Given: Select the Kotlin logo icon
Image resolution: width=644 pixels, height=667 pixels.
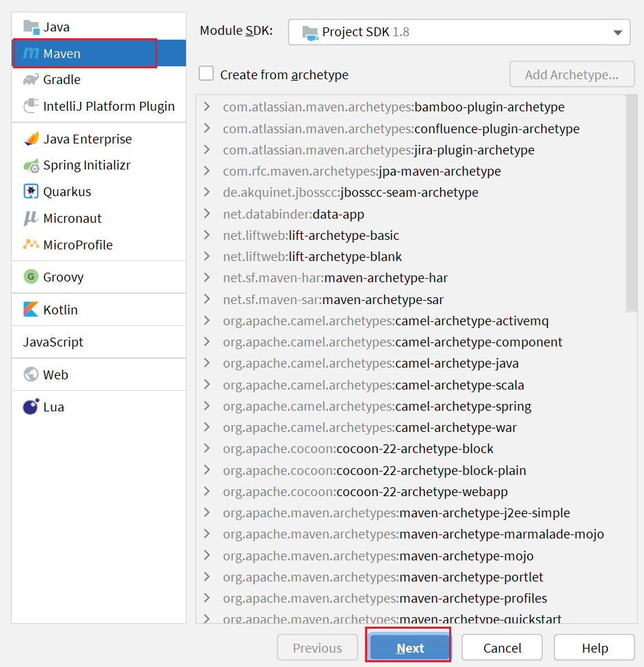Looking at the screenshot, I should click(x=31, y=310).
